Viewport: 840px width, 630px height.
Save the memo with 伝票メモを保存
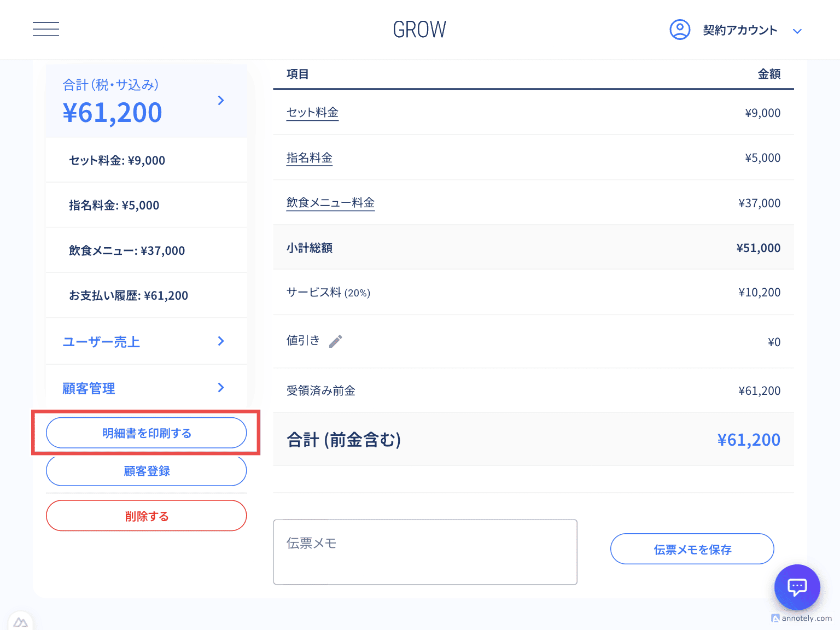(x=692, y=549)
